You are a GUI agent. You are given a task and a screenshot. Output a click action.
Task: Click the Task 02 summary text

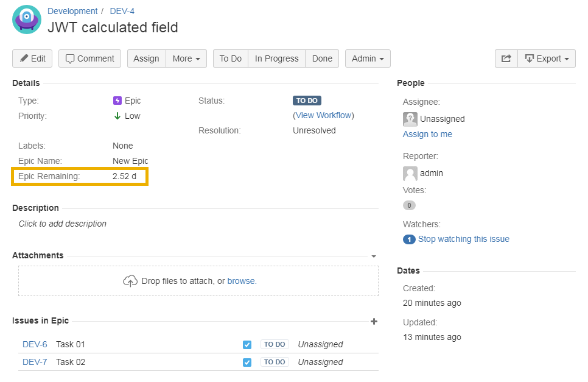click(71, 362)
